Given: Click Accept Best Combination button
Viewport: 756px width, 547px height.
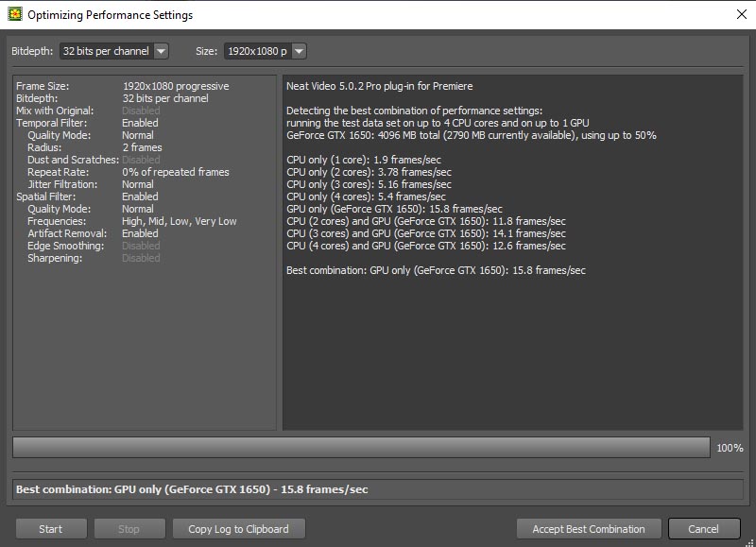Looking at the screenshot, I should click(589, 529).
